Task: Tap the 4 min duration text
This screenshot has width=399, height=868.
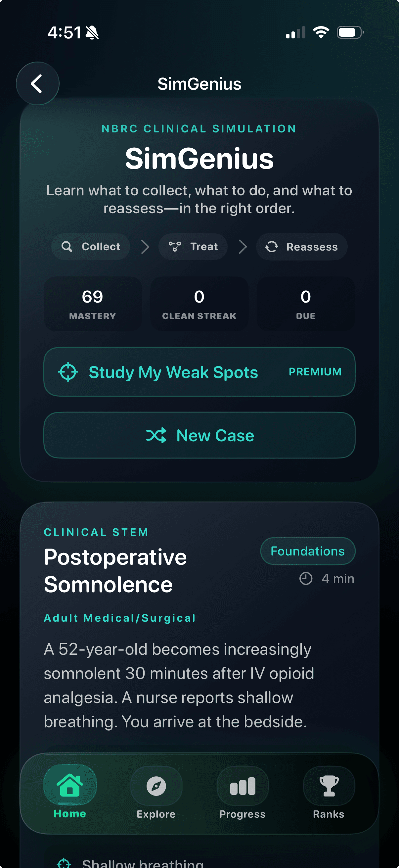Action: (338, 579)
